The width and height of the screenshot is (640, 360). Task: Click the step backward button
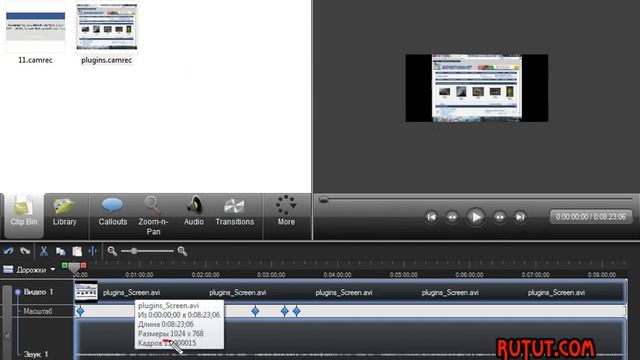(x=452, y=217)
